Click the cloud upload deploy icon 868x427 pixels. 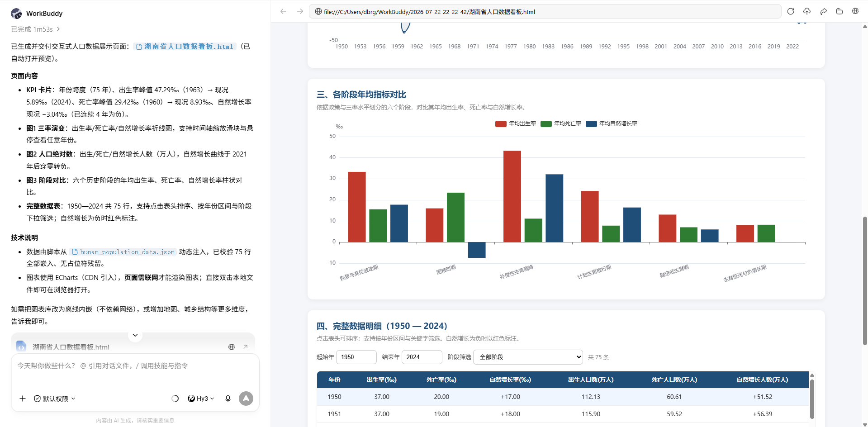tap(807, 11)
